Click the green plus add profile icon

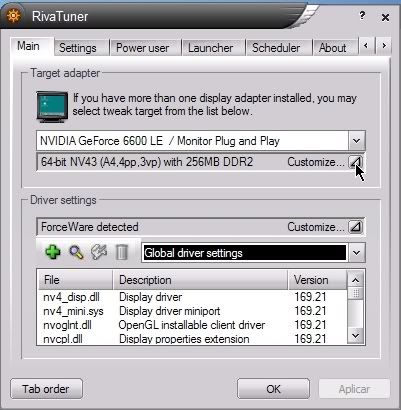[53, 252]
